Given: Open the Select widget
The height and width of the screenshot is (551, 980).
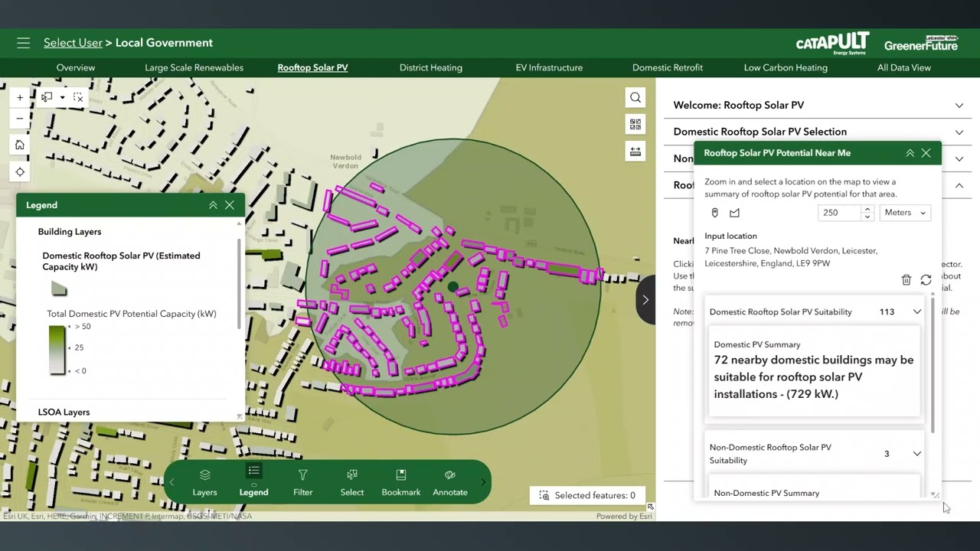Looking at the screenshot, I should coord(352,482).
